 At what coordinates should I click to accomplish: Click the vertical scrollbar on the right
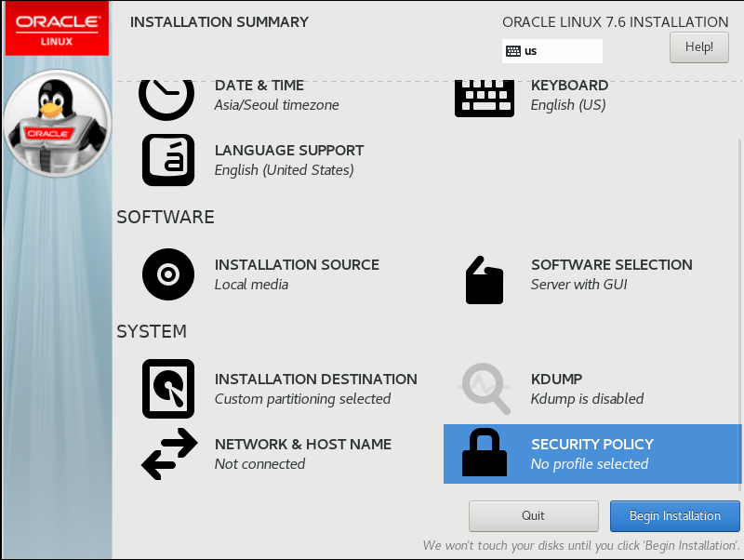coord(739,313)
